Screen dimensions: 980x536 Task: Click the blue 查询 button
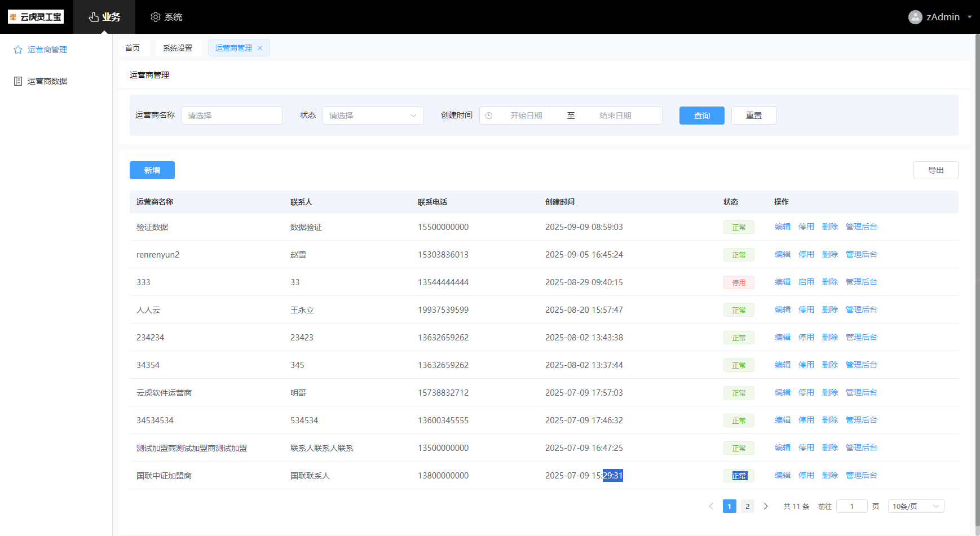click(701, 116)
